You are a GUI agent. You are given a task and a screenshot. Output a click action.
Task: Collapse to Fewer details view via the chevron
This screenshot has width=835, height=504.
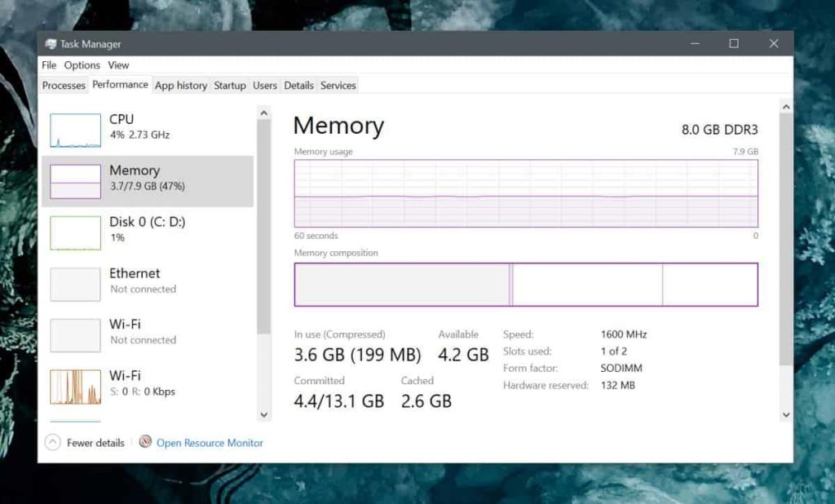(x=53, y=442)
